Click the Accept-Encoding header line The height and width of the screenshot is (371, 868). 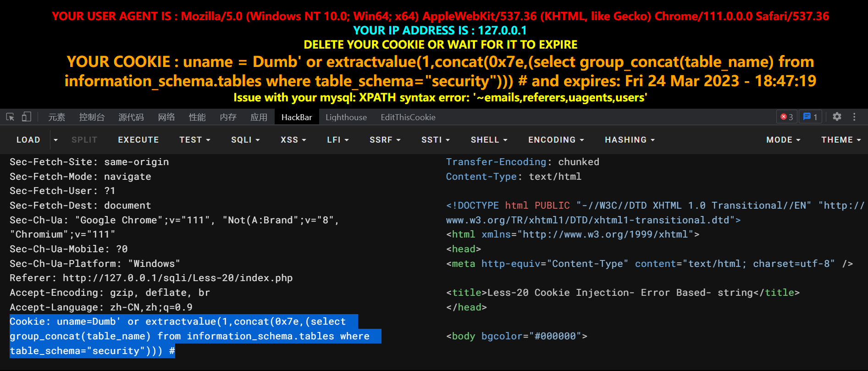(x=110, y=293)
